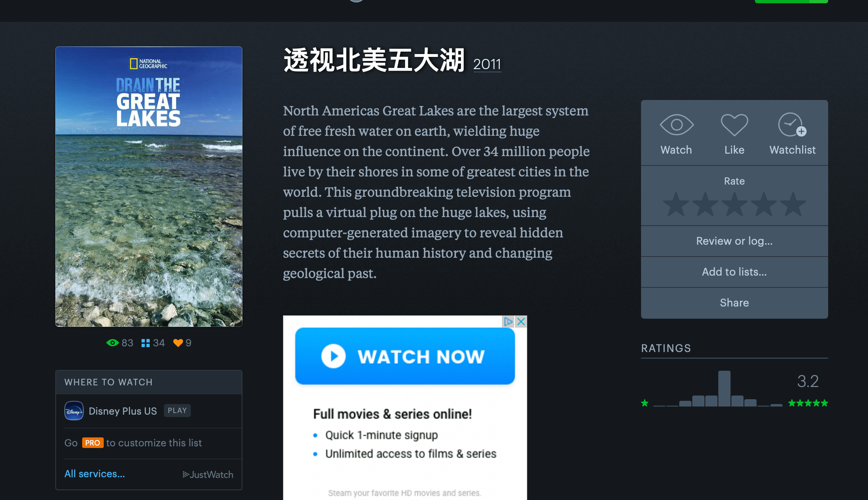Select the third rating star
Viewport: 868px width, 500px height.
pos(735,204)
